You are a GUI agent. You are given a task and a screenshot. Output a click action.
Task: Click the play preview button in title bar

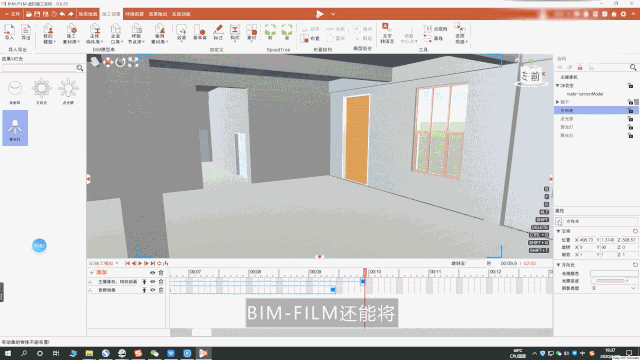320,14
